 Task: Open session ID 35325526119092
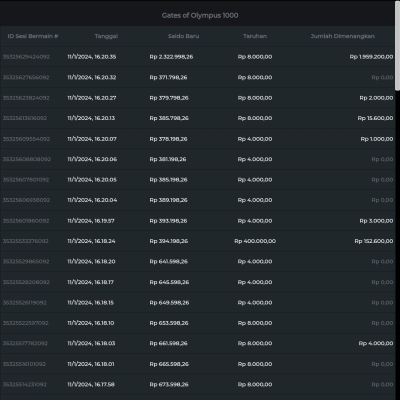click(25, 303)
